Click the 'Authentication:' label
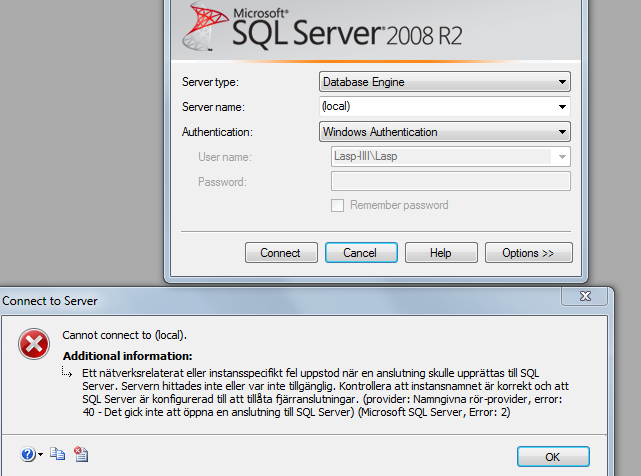 pyautogui.click(x=217, y=132)
